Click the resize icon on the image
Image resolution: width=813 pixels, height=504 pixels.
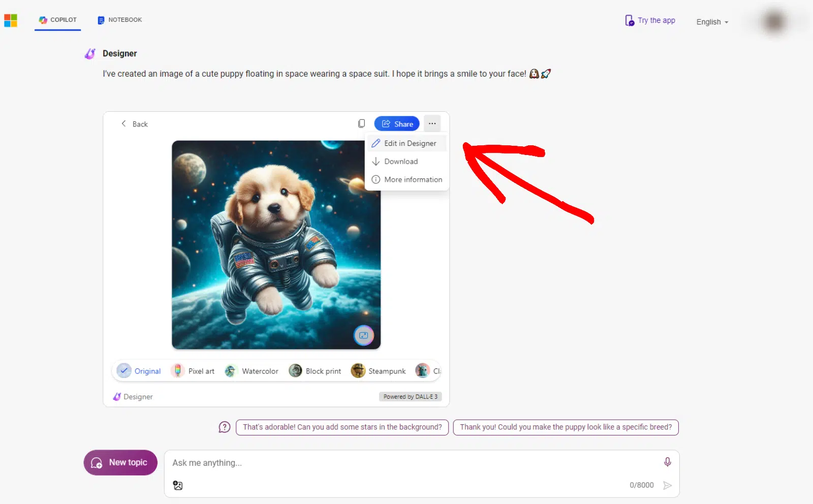[x=364, y=335]
